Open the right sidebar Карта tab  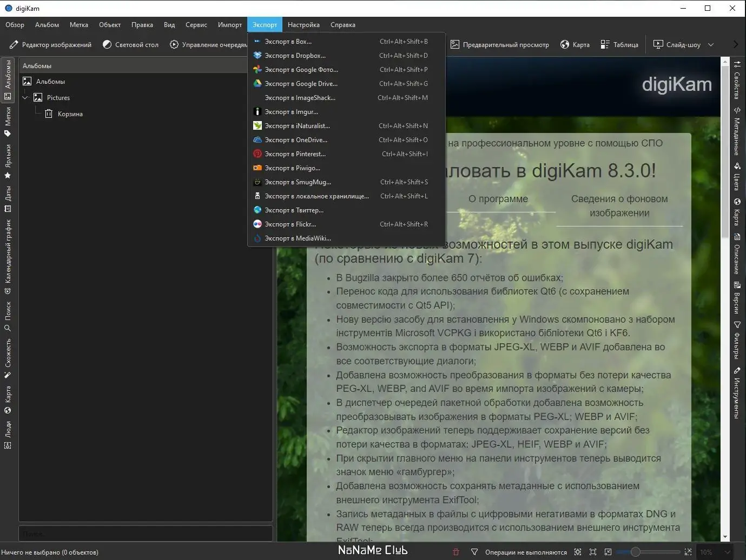pos(737,212)
